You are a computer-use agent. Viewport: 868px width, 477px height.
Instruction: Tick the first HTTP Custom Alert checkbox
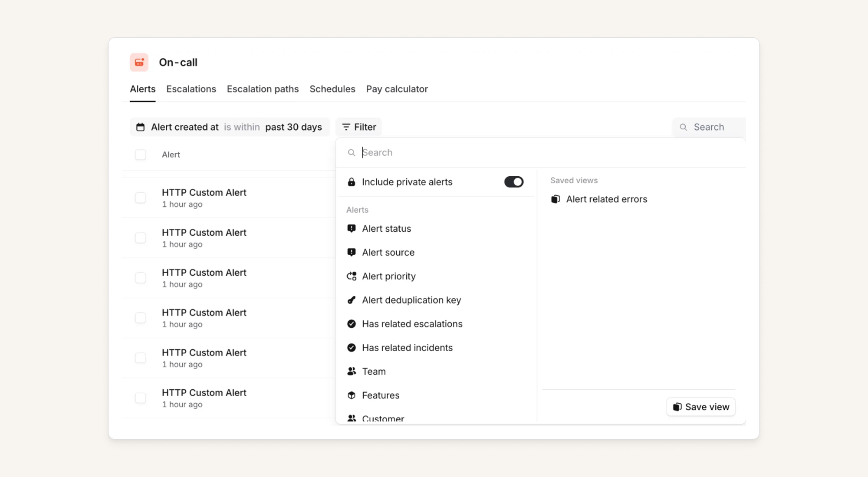tap(140, 198)
